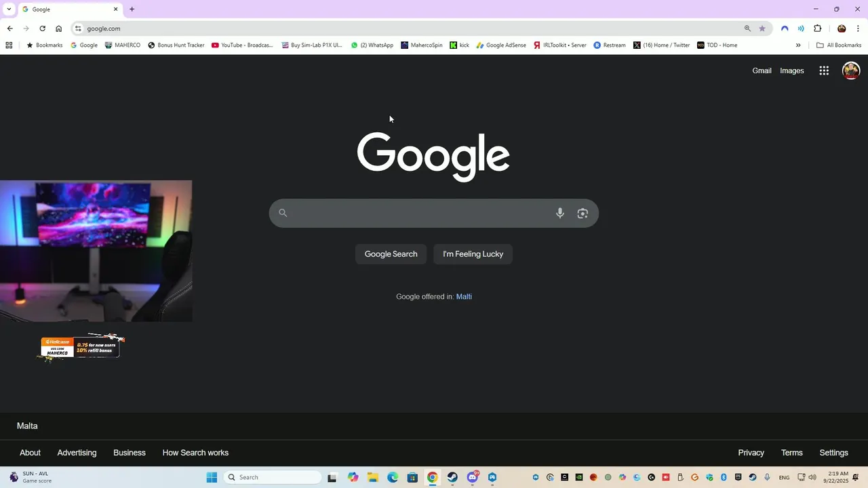Reload the current page
Viewport: 868px width, 488px height.
coord(42,28)
